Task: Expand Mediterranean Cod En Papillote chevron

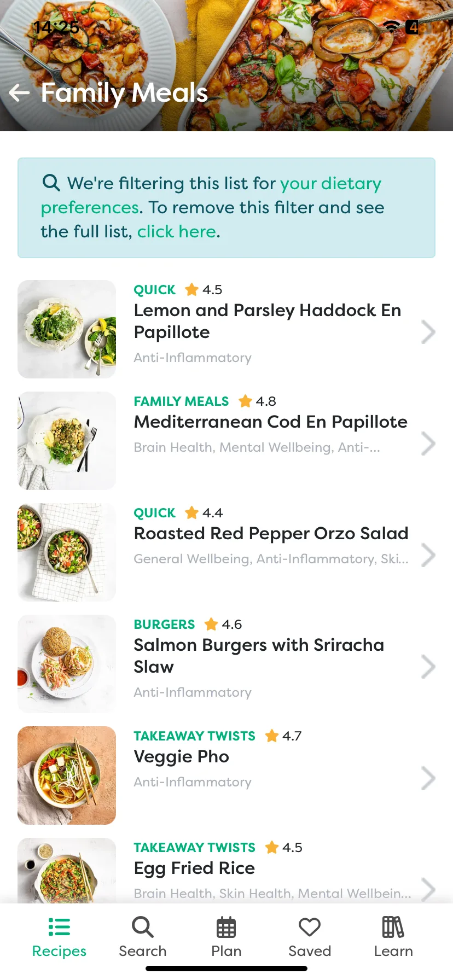Action: tap(428, 444)
